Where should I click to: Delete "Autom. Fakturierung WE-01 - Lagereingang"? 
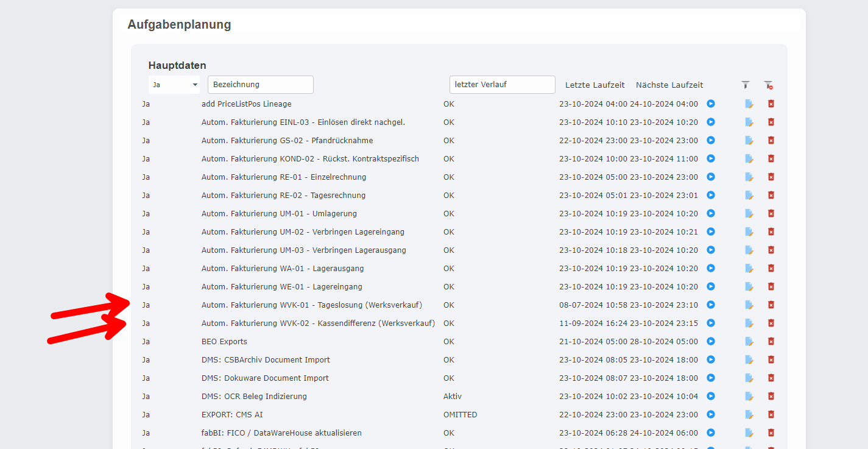coord(771,286)
